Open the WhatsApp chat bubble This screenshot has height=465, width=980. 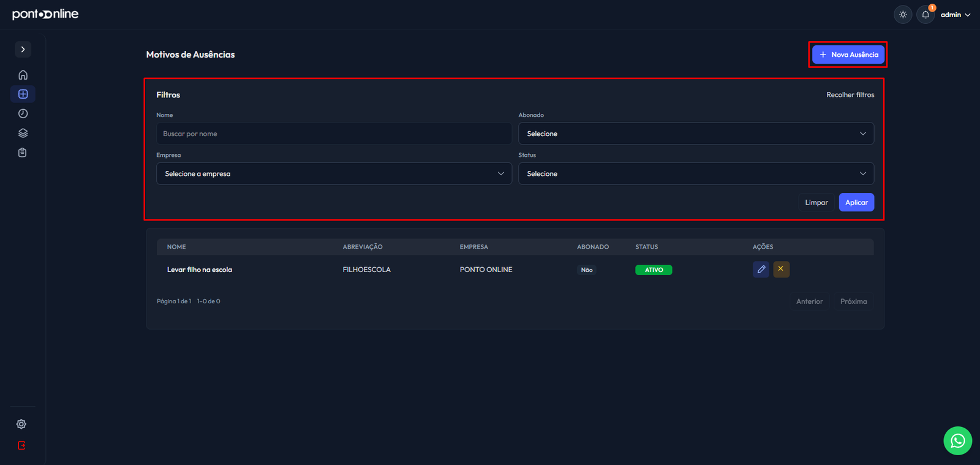point(957,440)
